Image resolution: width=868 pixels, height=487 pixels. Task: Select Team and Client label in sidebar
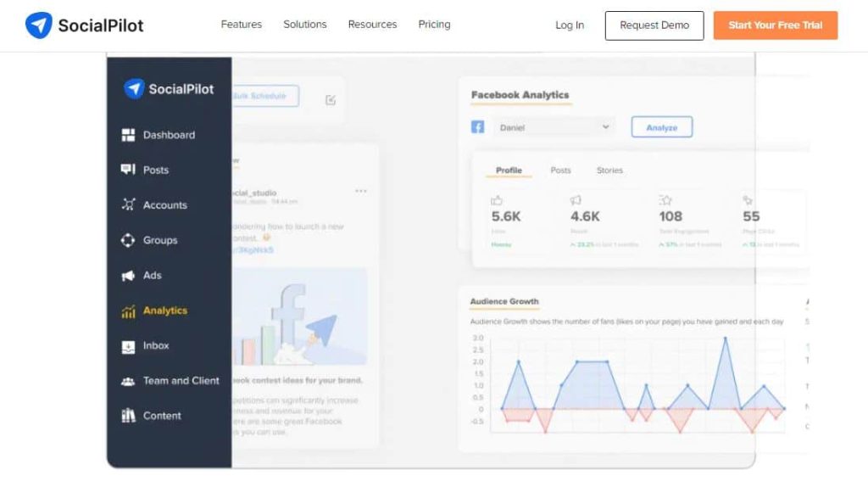pos(181,381)
